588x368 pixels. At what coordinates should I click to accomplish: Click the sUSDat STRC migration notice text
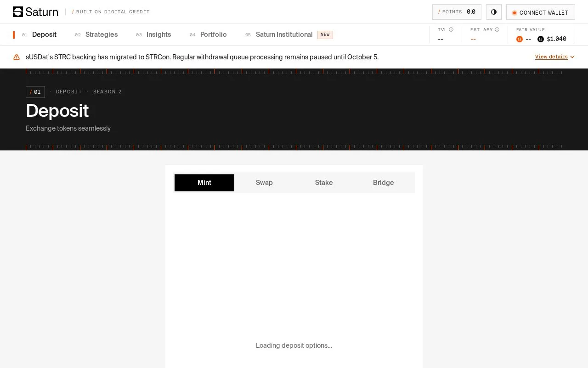(202, 57)
